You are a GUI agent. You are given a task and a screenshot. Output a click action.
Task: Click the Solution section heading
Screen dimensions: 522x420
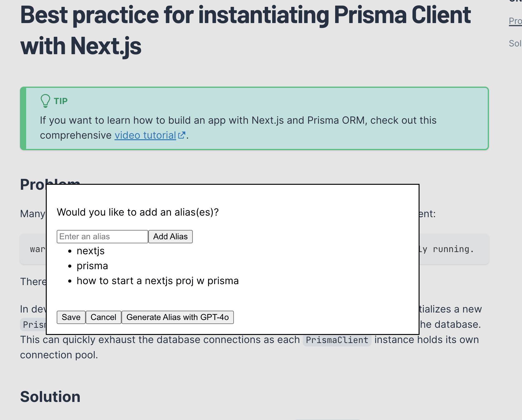pyautogui.click(x=50, y=397)
